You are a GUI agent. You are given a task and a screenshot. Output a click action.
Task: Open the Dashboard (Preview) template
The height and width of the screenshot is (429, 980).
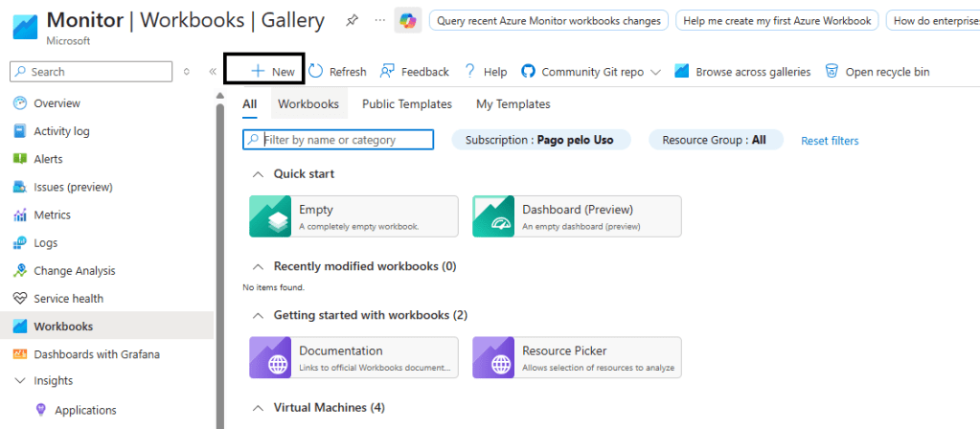[x=577, y=216]
